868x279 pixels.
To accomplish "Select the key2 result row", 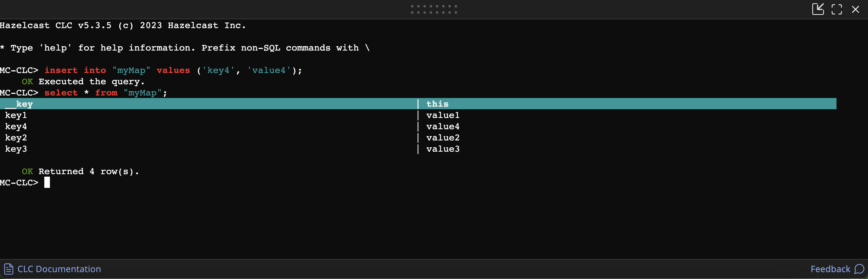I will (x=16, y=138).
